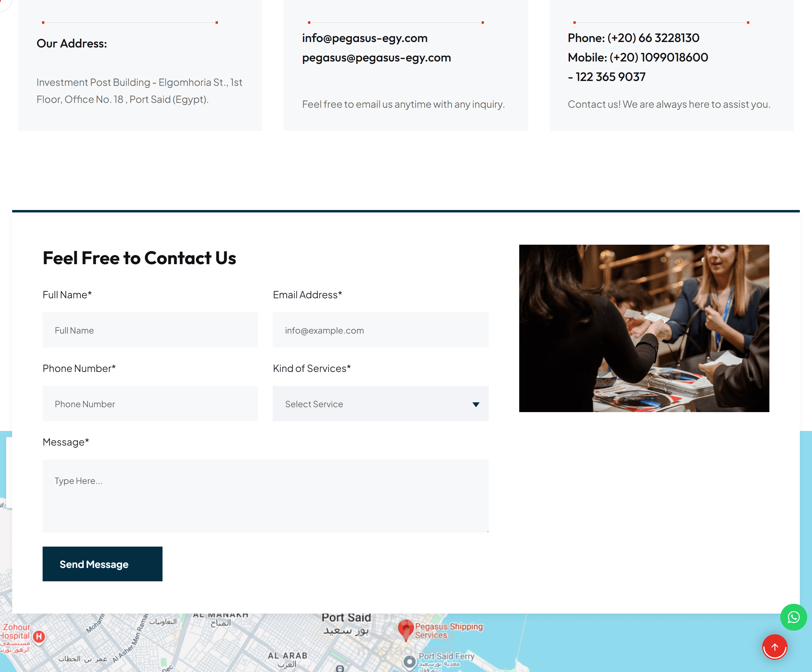This screenshot has width=812, height=672.
Task: Click the Message text area
Action: 265,495
